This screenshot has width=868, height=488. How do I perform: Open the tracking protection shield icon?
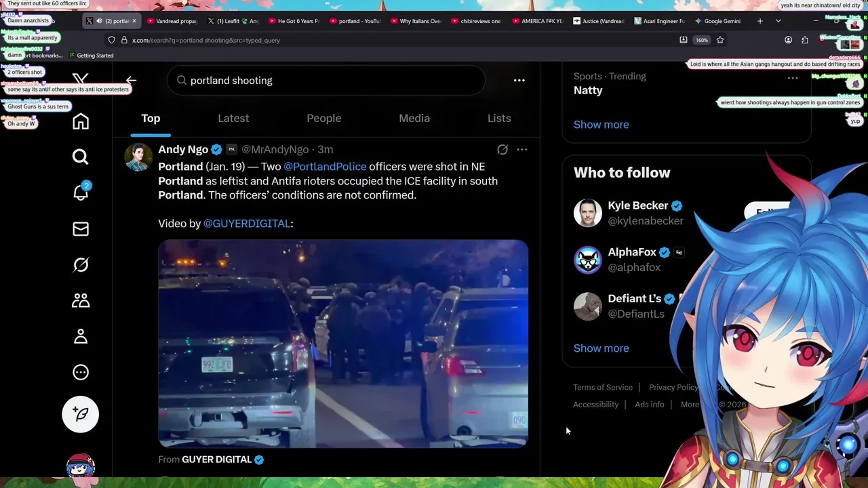[111, 40]
